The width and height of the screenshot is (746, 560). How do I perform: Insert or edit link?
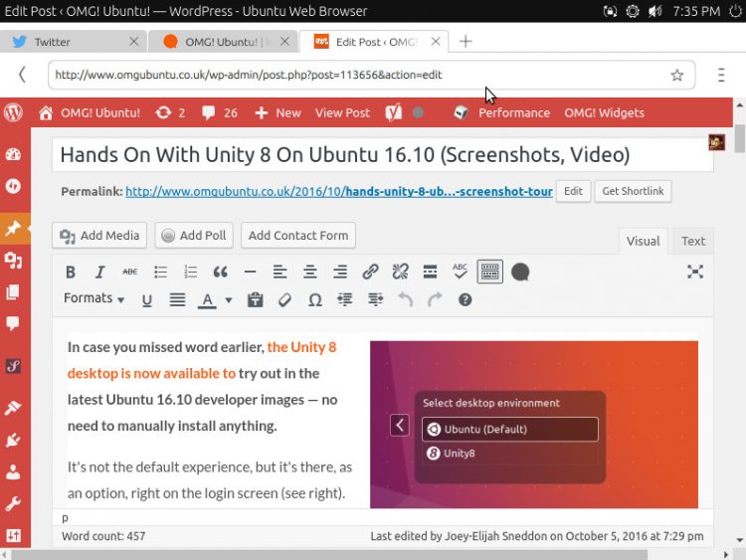point(370,273)
